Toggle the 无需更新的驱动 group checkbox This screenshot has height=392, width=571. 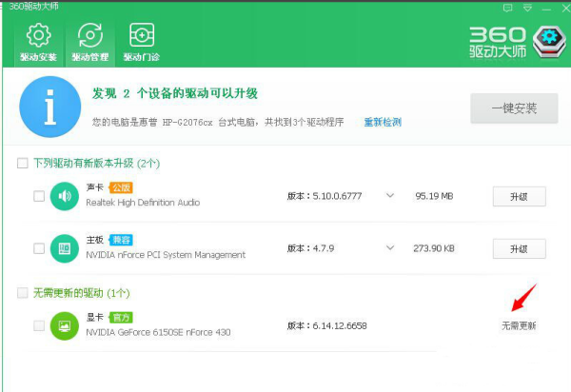click(x=23, y=293)
